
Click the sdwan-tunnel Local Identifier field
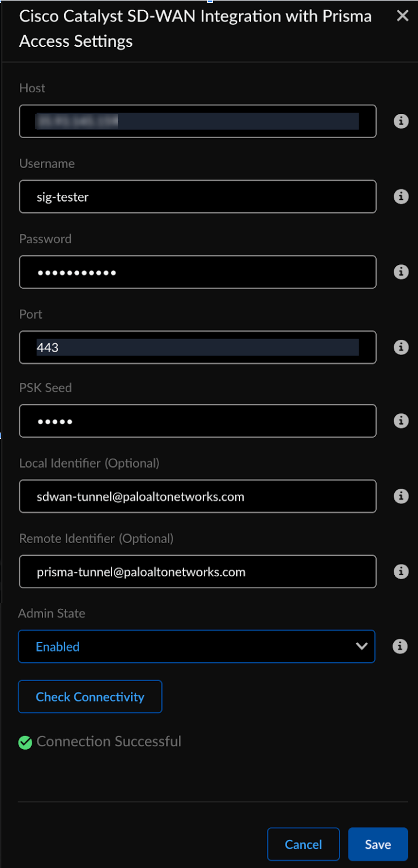pyautogui.click(x=197, y=496)
